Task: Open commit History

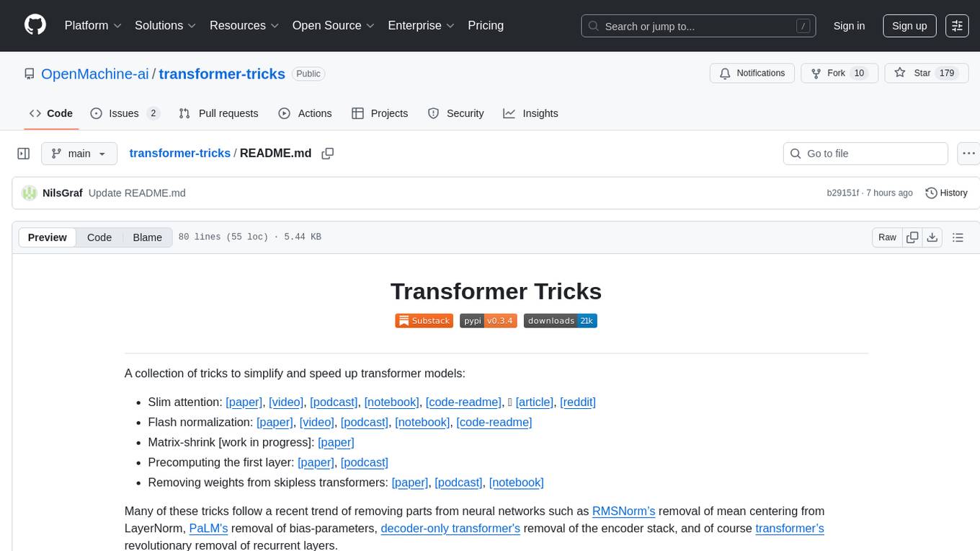Action: click(946, 193)
